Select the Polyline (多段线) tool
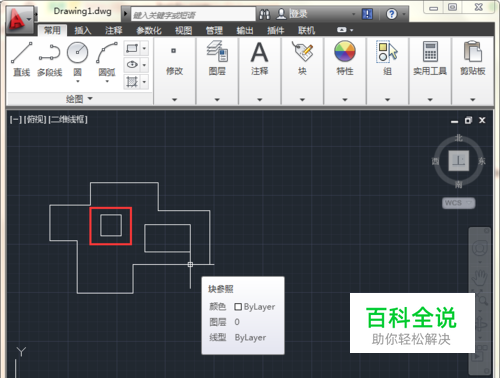This screenshot has height=378, width=500. point(49,59)
